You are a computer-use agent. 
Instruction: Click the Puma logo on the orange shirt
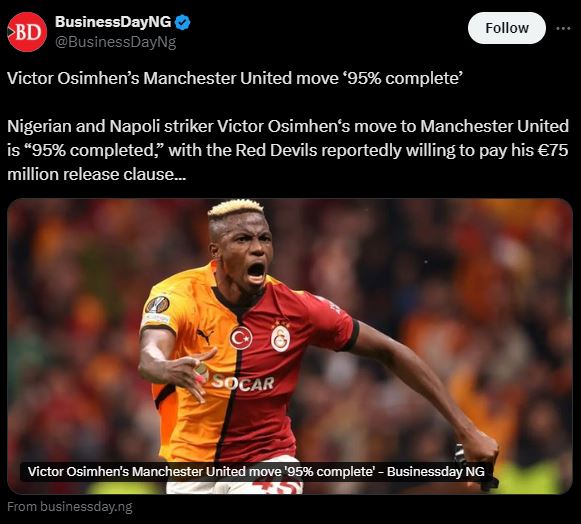pyautogui.click(x=205, y=335)
